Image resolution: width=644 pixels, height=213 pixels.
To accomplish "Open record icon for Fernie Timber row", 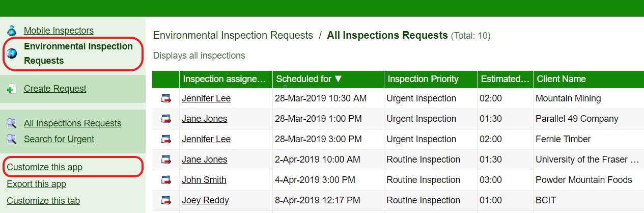I will [x=165, y=139].
